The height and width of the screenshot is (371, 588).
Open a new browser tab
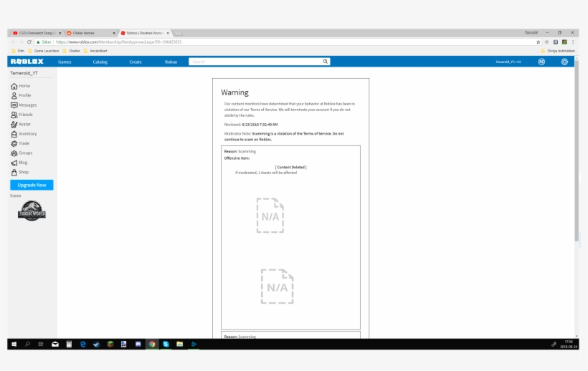coord(179,33)
